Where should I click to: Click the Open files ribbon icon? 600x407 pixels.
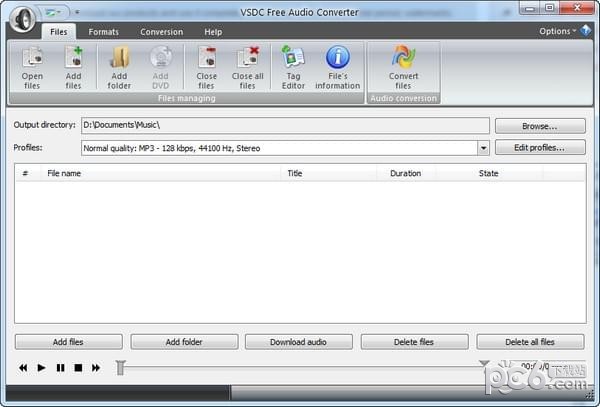32,68
